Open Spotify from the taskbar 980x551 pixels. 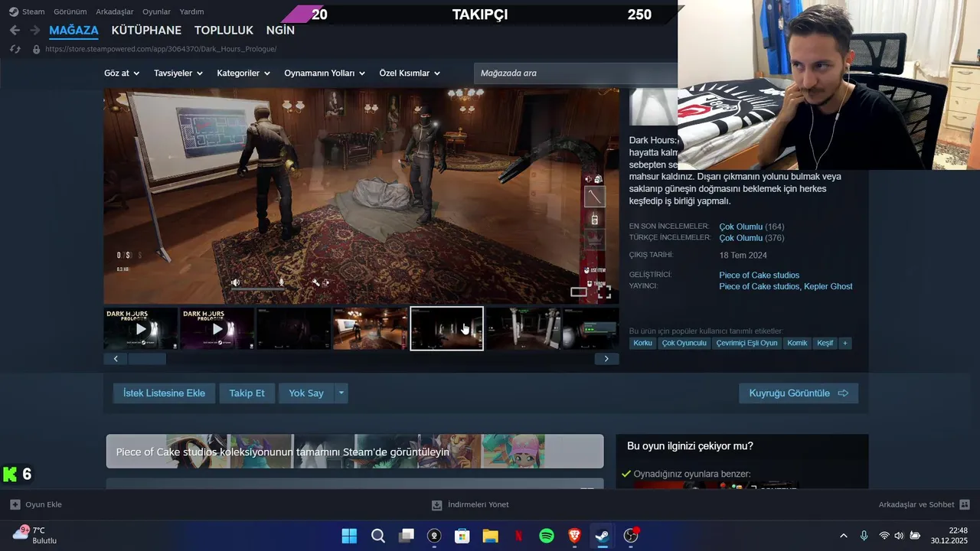coord(547,536)
